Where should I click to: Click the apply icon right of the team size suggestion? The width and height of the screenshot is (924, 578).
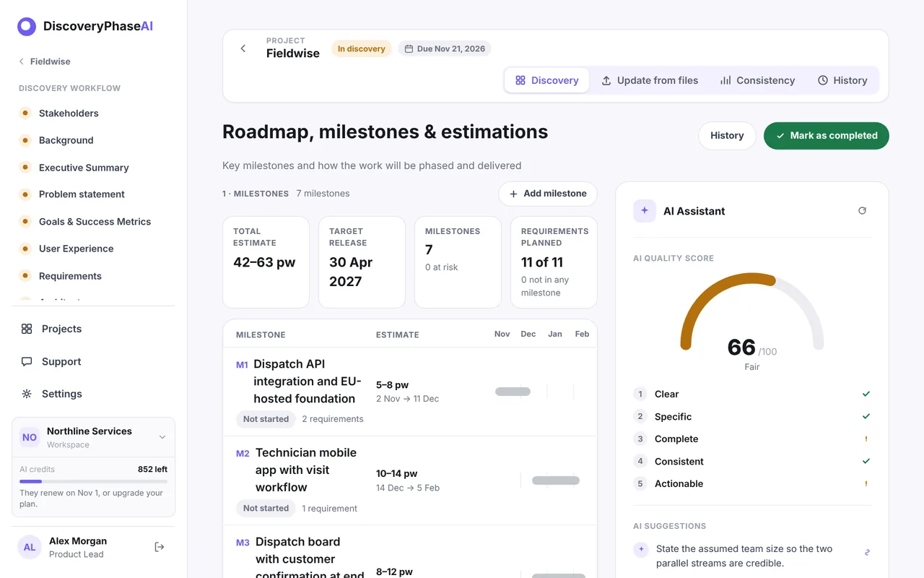(867, 553)
